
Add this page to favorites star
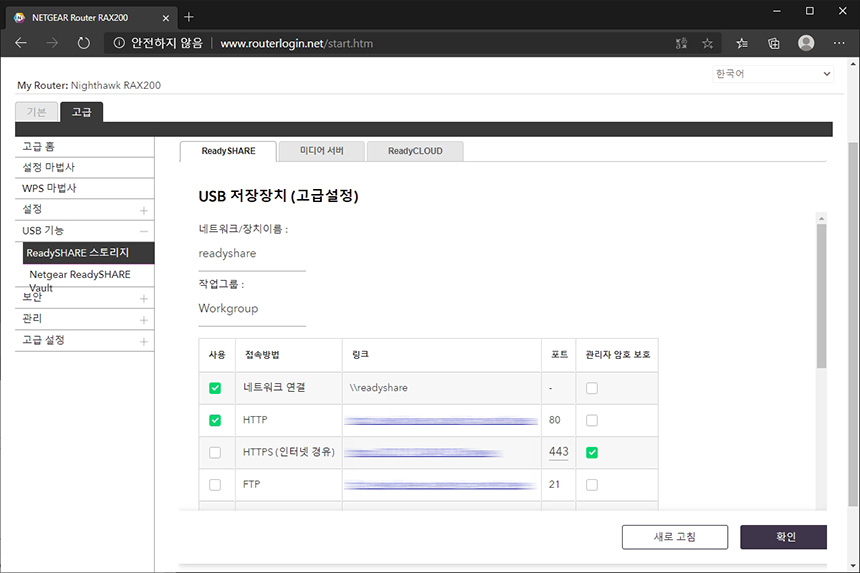(x=708, y=43)
